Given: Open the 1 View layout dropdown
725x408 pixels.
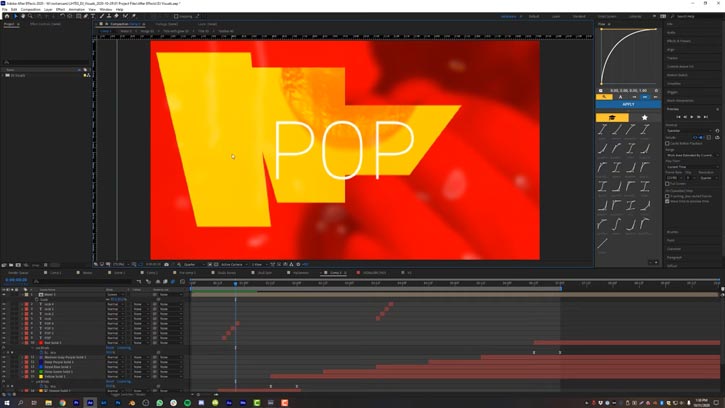Looking at the screenshot, I should point(258,265).
